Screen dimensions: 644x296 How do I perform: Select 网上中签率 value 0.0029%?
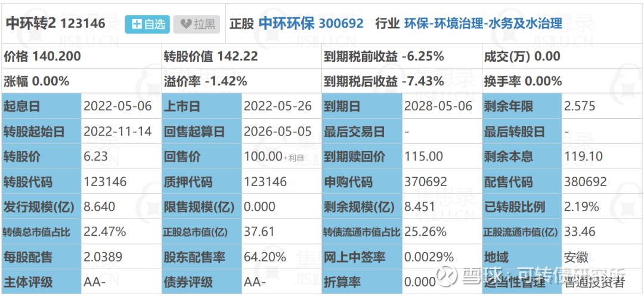coord(429,257)
